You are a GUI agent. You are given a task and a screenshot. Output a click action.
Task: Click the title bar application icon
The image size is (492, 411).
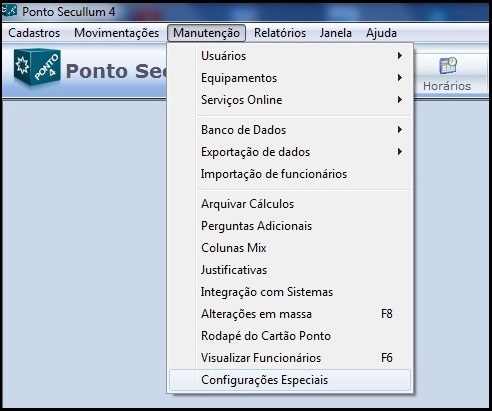tap(9, 11)
